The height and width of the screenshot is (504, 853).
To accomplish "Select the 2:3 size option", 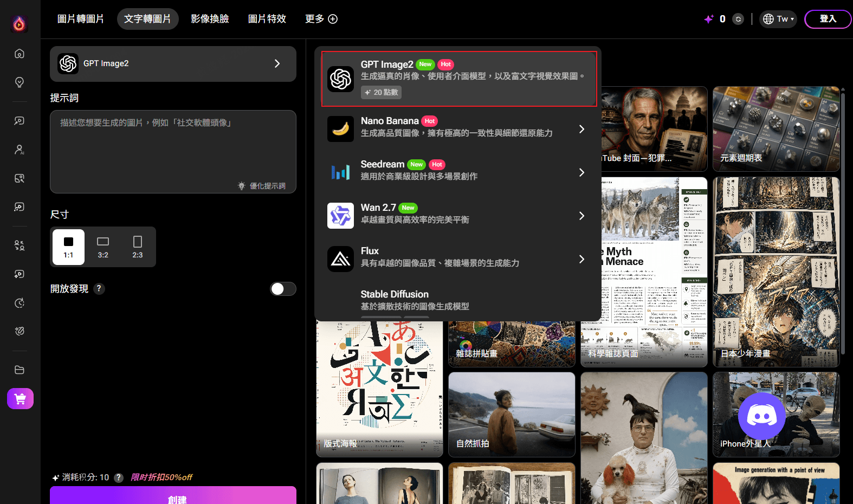I will click(138, 247).
